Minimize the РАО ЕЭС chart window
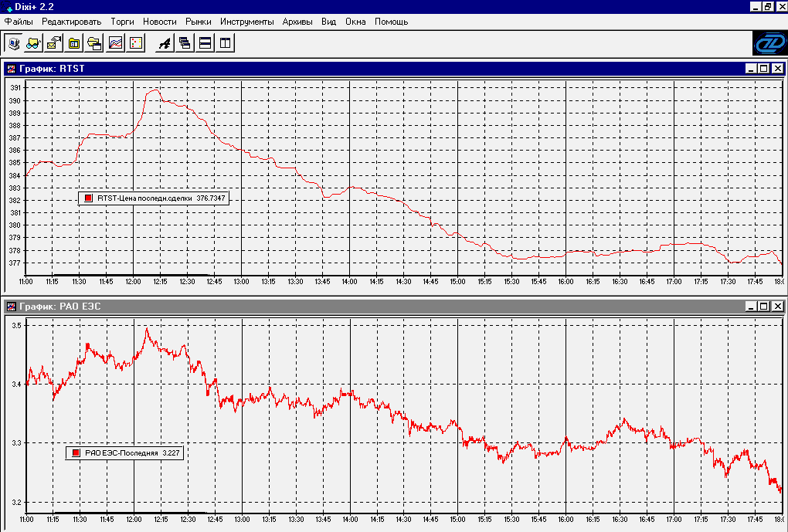Screen dimensions: 788x532 click(x=752, y=307)
